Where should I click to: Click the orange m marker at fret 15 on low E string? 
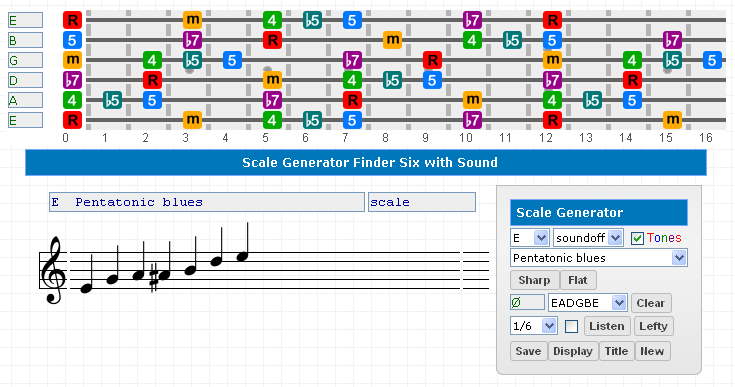pyautogui.click(x=672, y=120)
